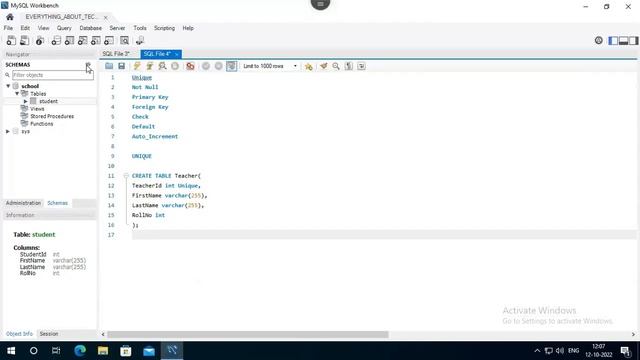The image size is (640, 360).
Task: Open the Scripting menu
Action: pyautogui.click(x=164, y=28)
